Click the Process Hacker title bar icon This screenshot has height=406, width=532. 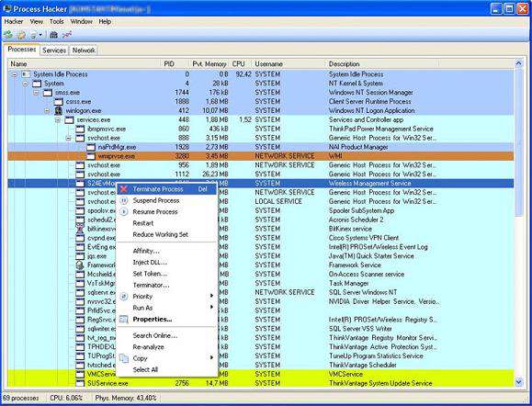click(x=6, y=8)
